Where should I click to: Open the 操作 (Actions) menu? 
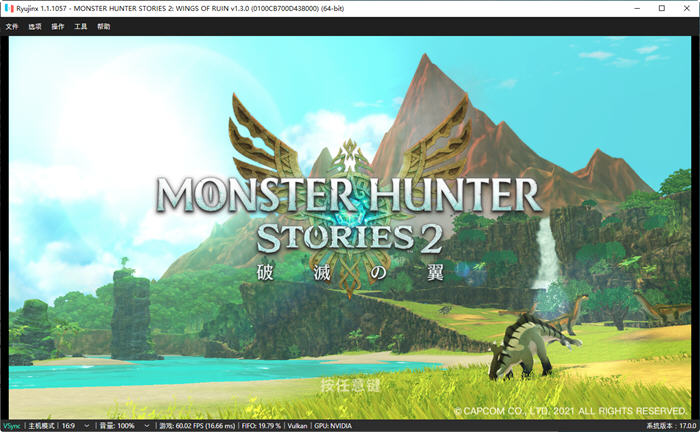pos(58,27)
